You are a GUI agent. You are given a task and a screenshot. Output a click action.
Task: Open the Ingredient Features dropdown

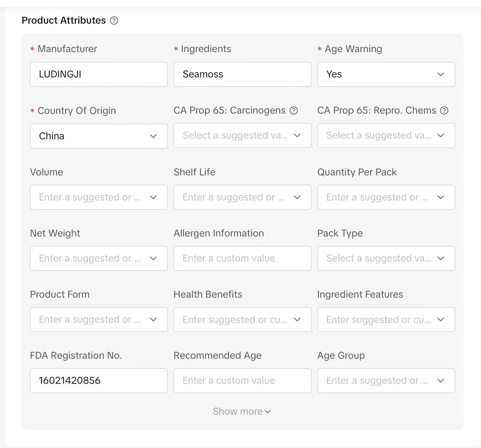pyautogui.click(x=386, y=320)
